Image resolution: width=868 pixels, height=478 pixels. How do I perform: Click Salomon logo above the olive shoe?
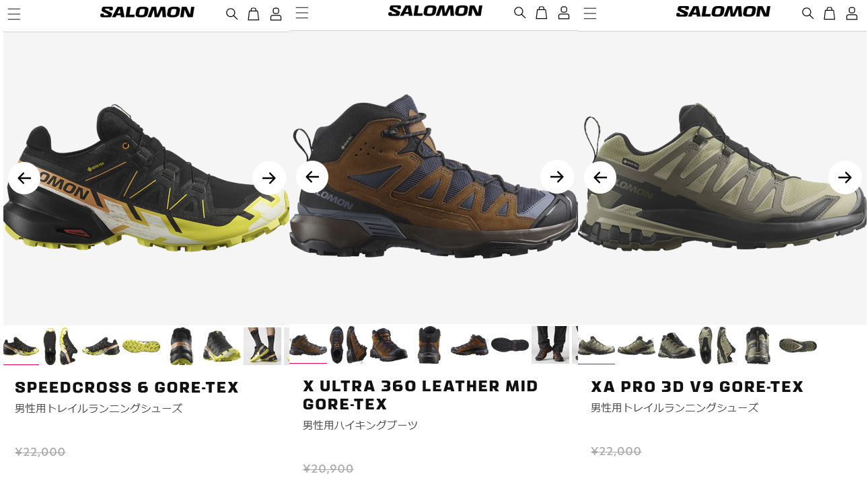(723, 11)
